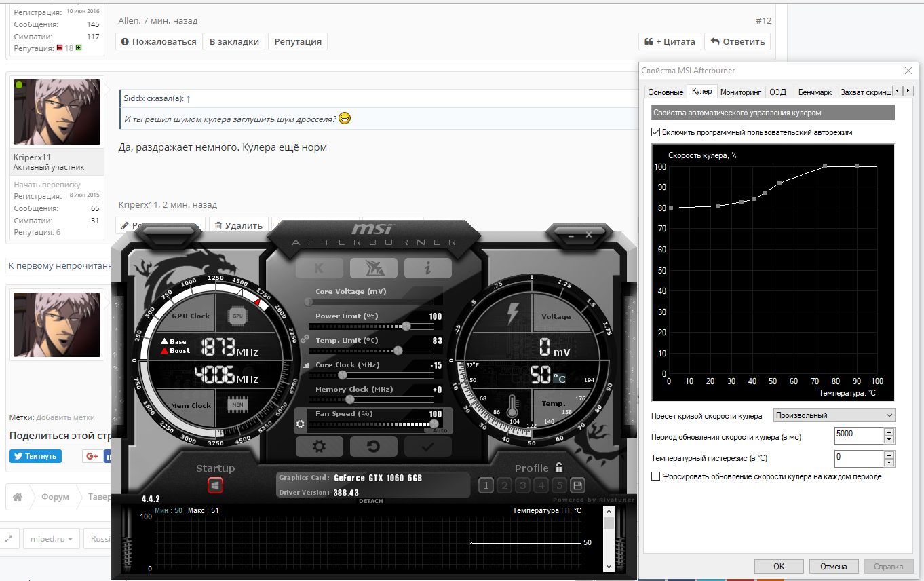The width and height of the screenshot is (924, 581).
Task: Close the MSI Afterburner skin window
Action: (589, 235)
